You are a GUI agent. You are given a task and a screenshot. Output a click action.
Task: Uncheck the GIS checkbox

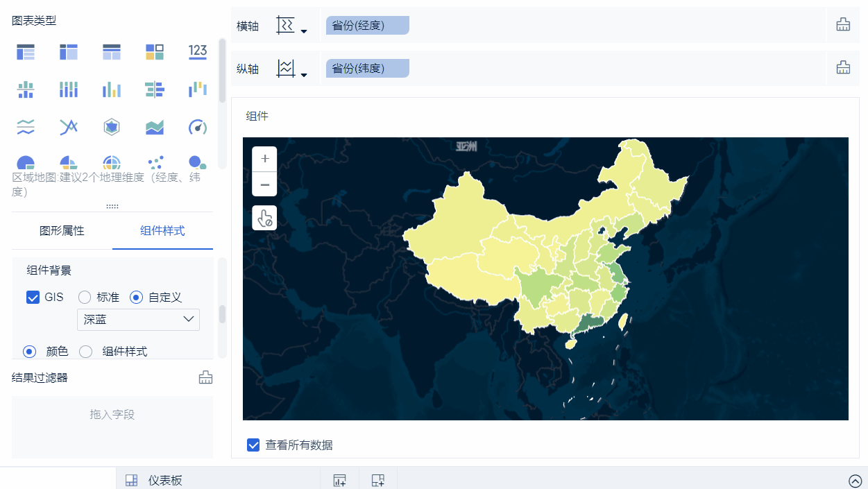(x=33, y=298)
